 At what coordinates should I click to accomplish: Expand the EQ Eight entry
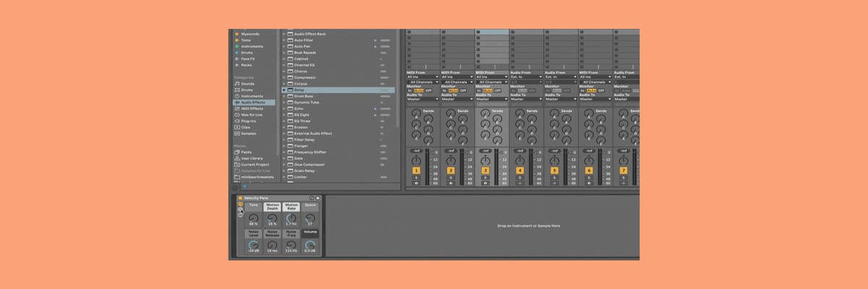tap(284, 115)
